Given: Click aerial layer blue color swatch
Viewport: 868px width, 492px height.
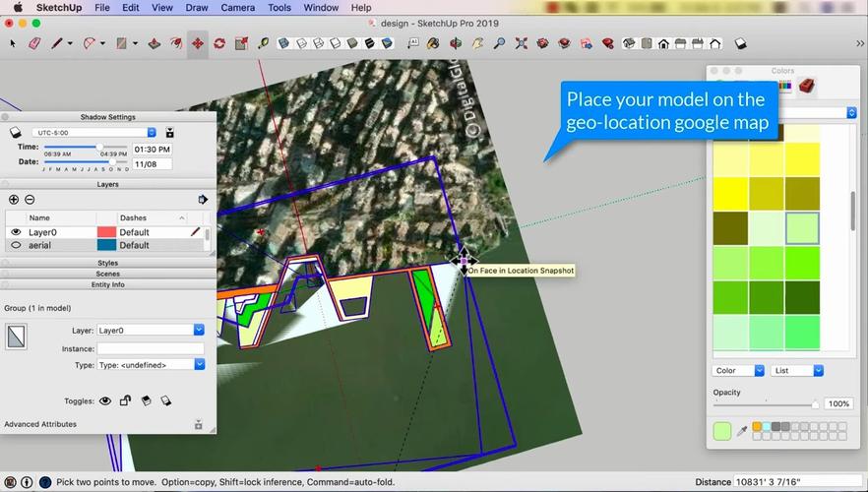Looking at the screenshot, I should pos(107,245).
